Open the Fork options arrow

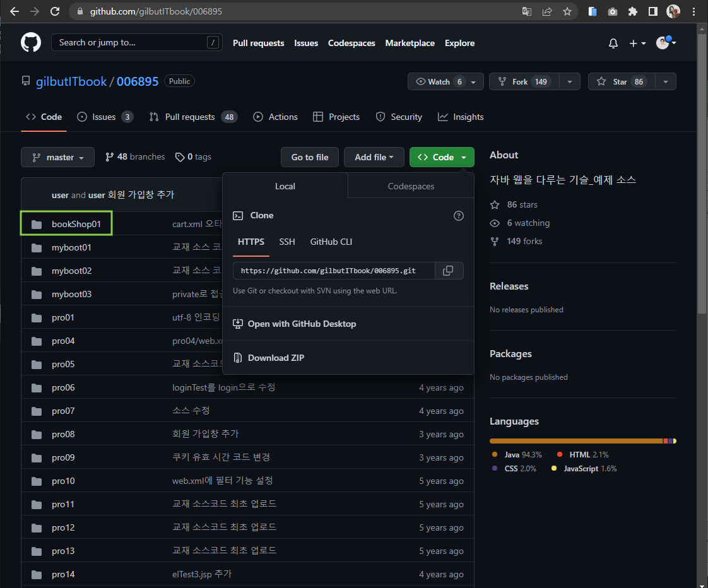coord(570,82)
